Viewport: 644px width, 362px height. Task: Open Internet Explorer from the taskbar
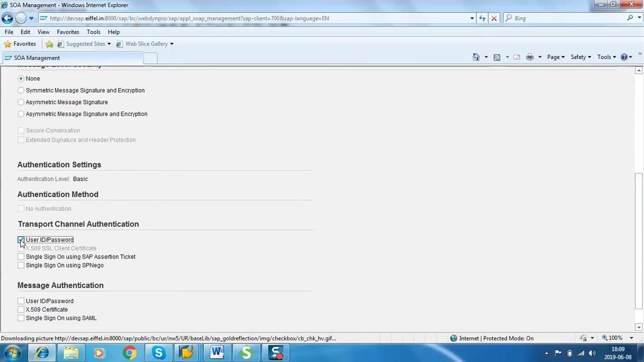[42, 353]
